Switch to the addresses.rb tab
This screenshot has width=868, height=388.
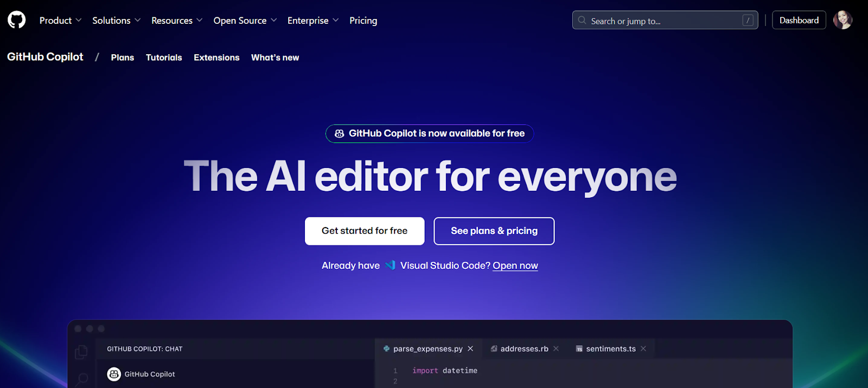(x=524, y=348)
